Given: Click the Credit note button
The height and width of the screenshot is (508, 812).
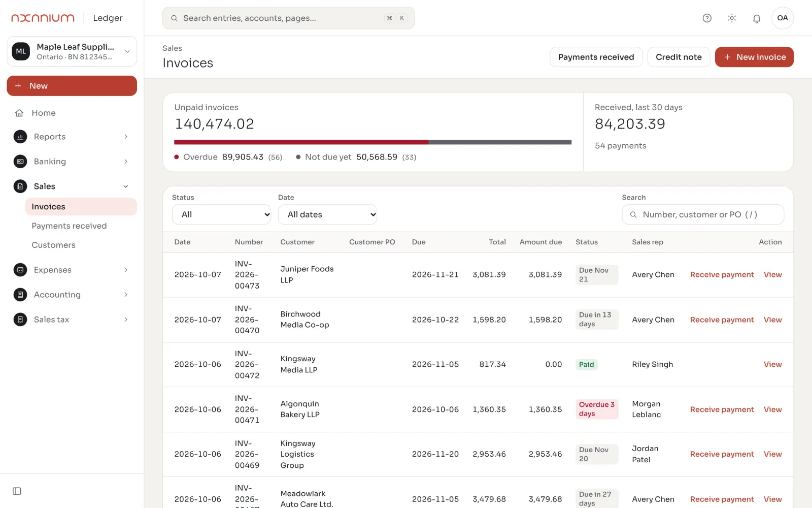Looking at the screenshot, I should (x=679, y=57).
